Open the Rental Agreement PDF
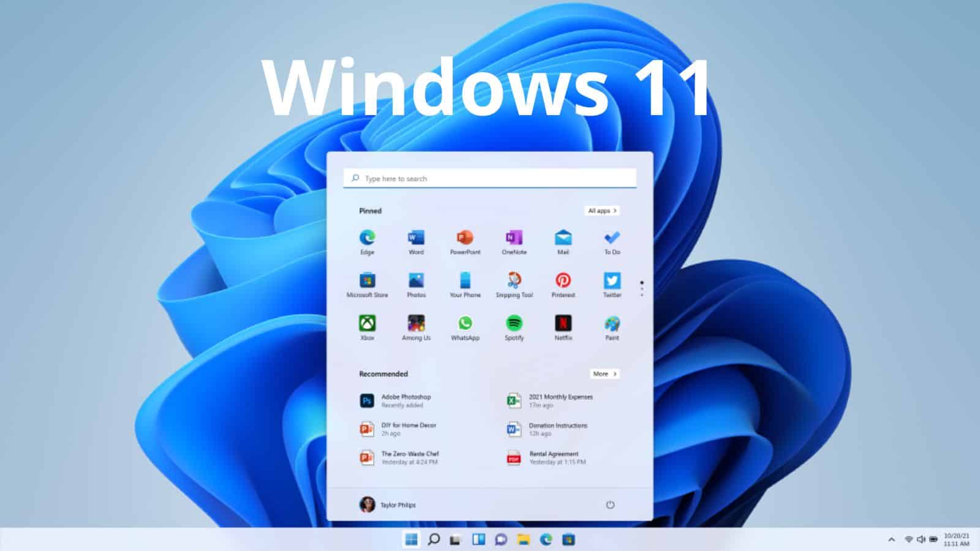 pyautogui.click(x=546, y=457)
